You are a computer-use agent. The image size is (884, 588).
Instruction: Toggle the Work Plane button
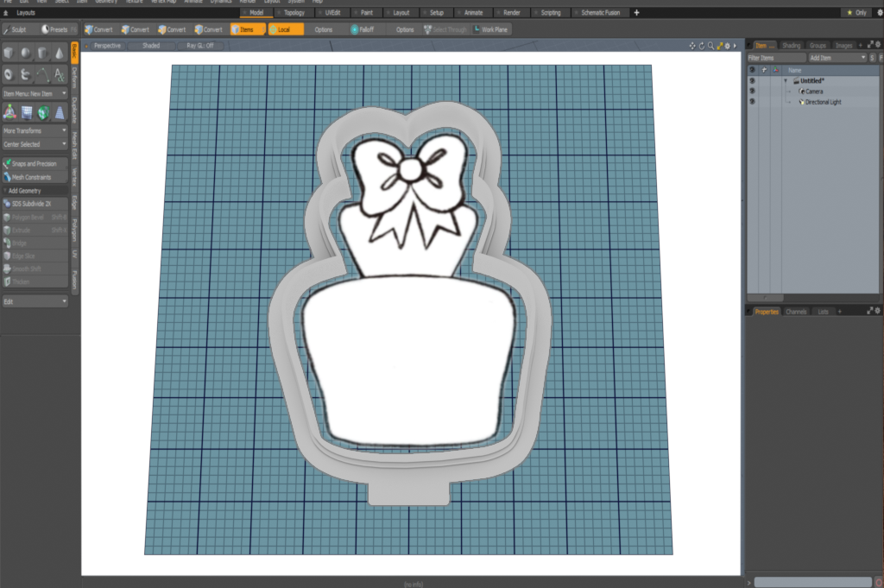489,29
